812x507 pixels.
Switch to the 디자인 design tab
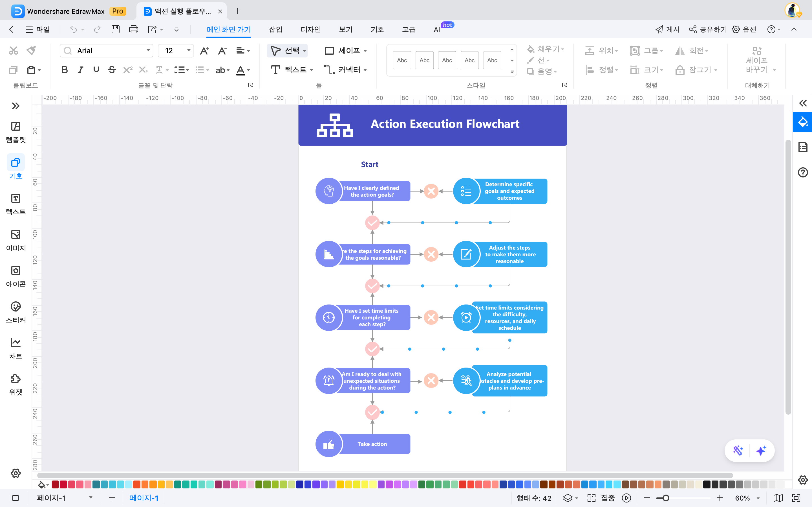pyautogui.click(x=310, y=30)
